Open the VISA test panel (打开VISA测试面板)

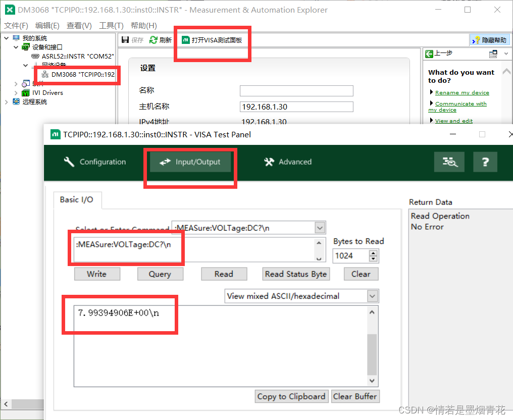pos(212,40)
